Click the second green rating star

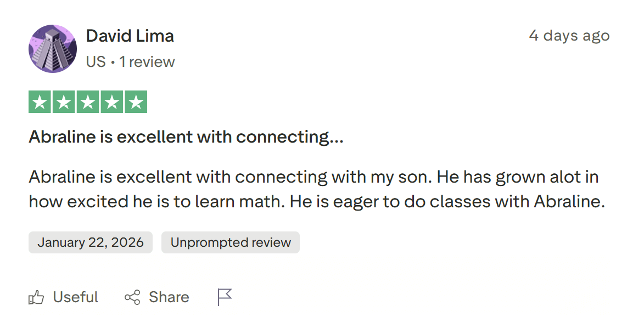64,102
